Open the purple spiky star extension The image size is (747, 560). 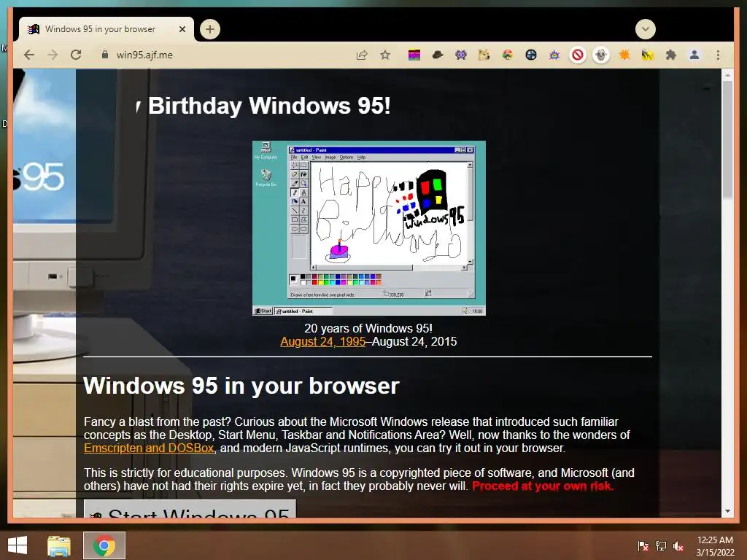pyautogui.click(x=554, y=55)
